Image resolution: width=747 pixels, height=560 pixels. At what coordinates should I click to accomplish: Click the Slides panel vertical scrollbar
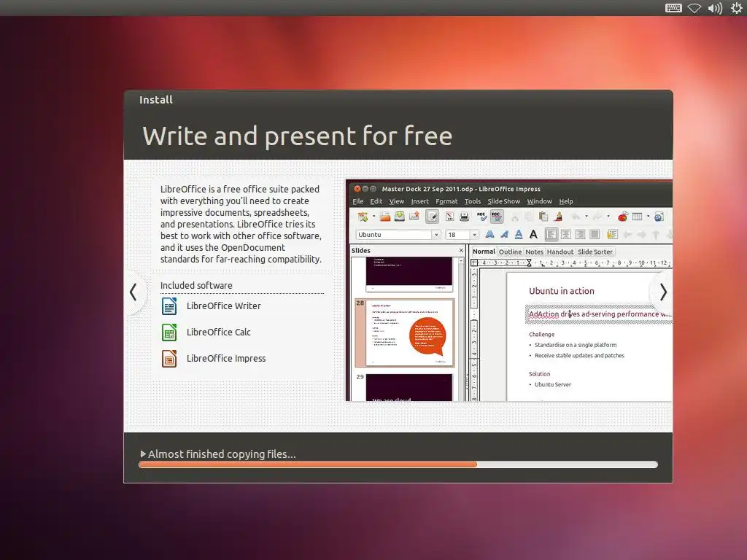click(461, 329)
